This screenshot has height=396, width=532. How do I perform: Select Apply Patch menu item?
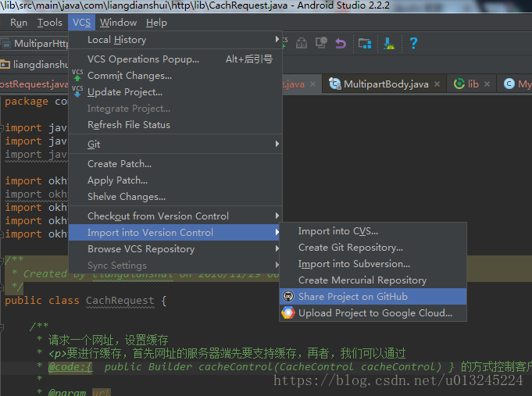(176, 180)
